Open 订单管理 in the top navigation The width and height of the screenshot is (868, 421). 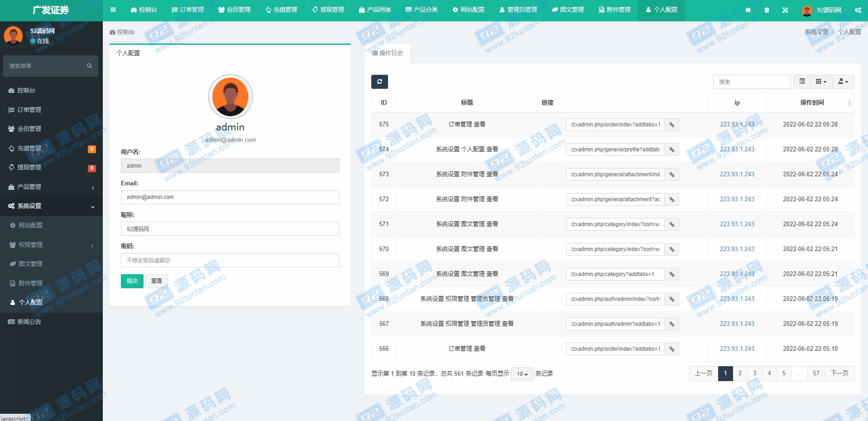187,10
